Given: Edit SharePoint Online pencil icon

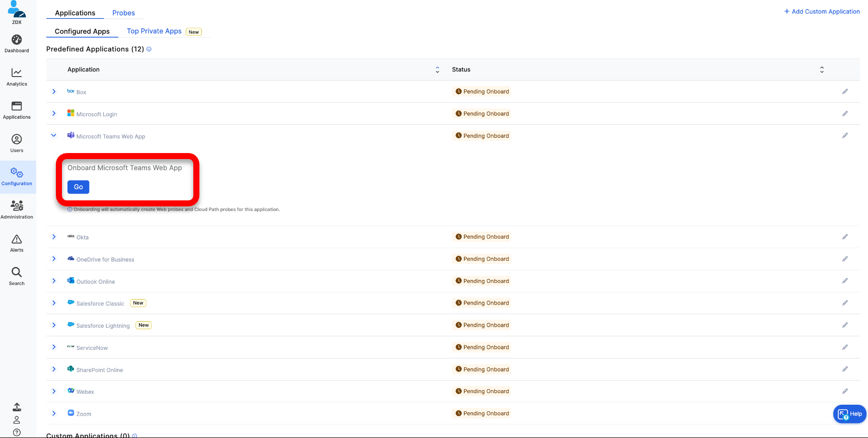Looking at the screenshot, I should [845, 369].
